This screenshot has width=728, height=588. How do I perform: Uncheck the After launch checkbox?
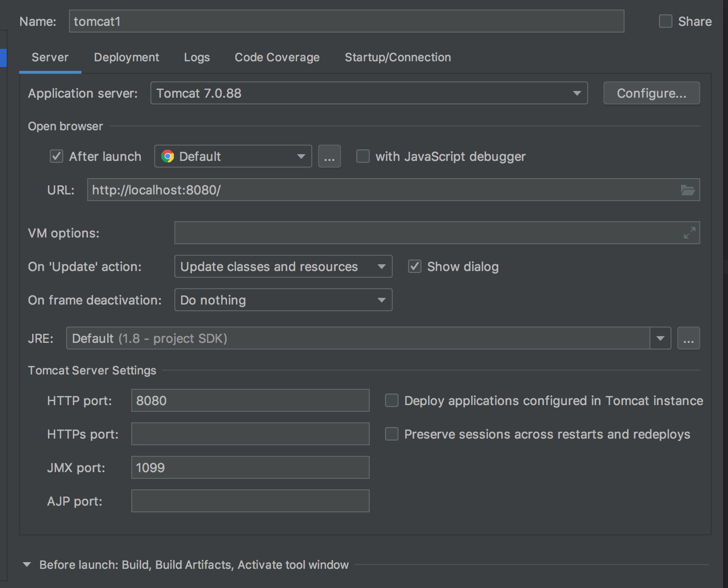[x=57, y=156]
